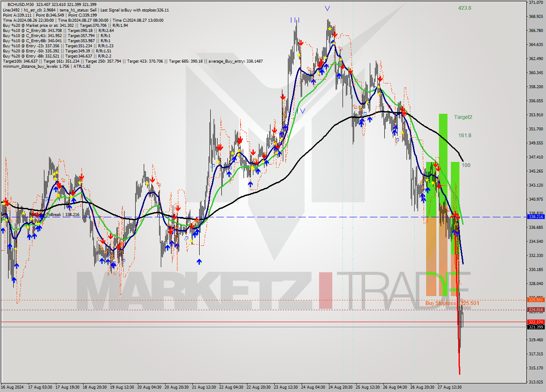Click the '20 Aug 20:30' time axis label
This screenshot has width=546, height=392.
click(x=177, y=387)
